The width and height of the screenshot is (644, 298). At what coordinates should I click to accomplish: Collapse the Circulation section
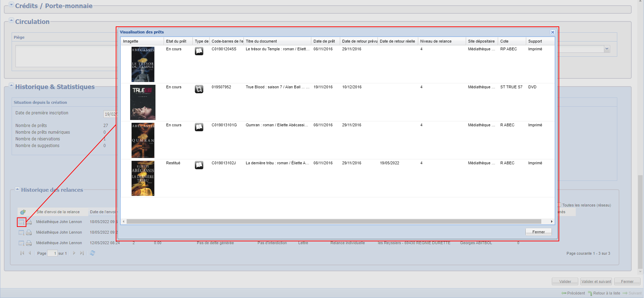point(11,21)
